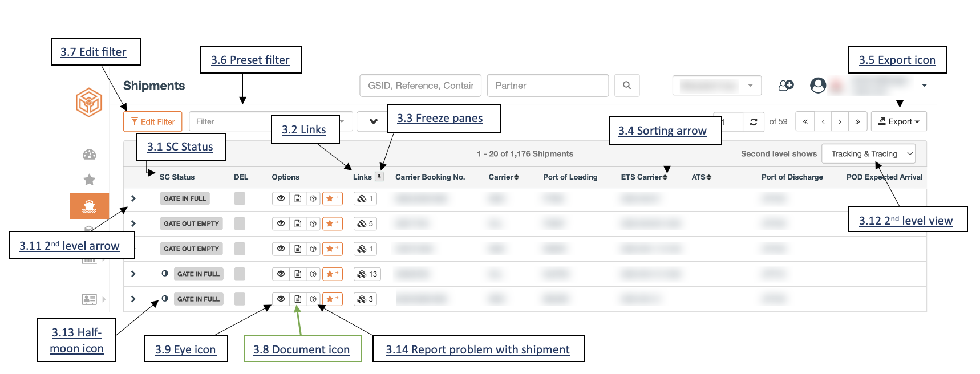Open links boxes icon showing 13
Image resolution: width=980 pixels, height=374 pixels.
367,274
